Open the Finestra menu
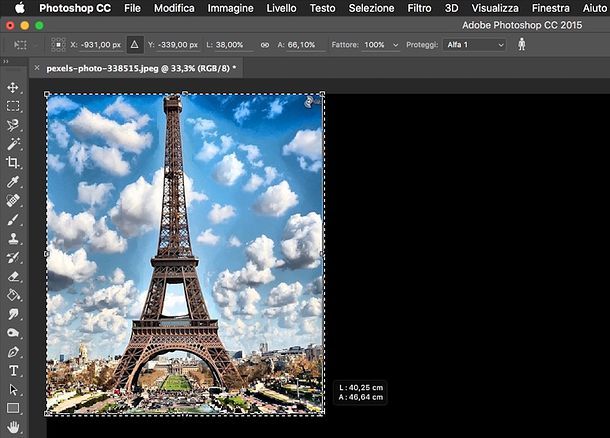This screenshot has height=438, width=610. [x=550, y=8]
